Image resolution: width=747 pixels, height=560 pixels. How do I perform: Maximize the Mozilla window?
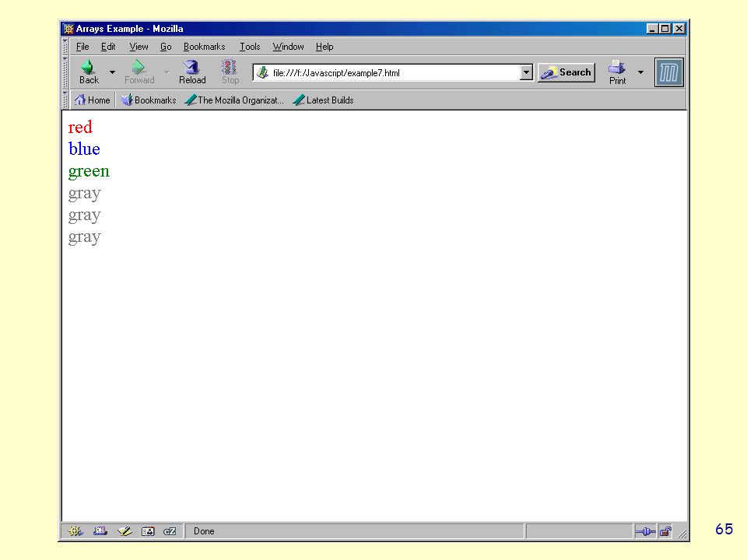tap(665, 29)
